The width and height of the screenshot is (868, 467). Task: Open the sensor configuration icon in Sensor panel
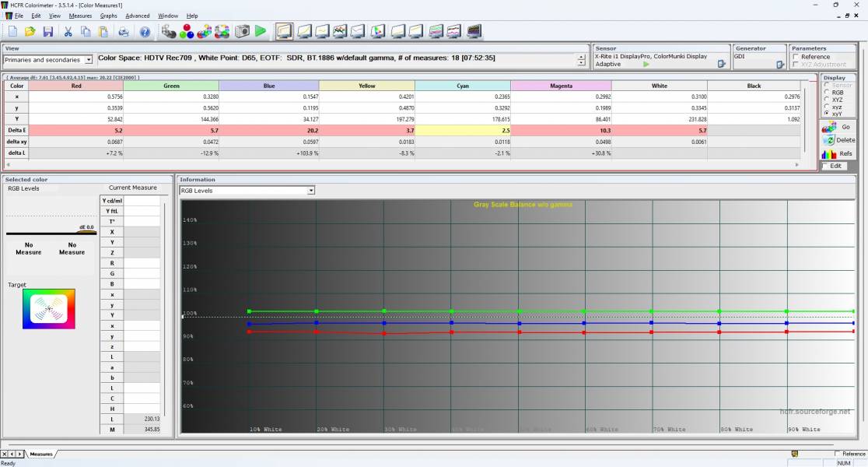coord(721,65)
